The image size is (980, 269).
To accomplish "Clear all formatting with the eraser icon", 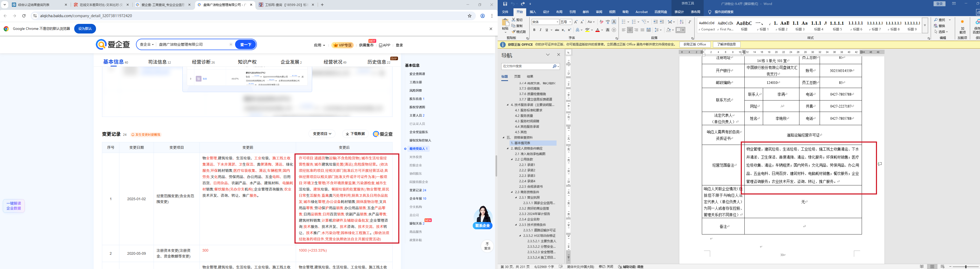I will (x=601, y=22).
